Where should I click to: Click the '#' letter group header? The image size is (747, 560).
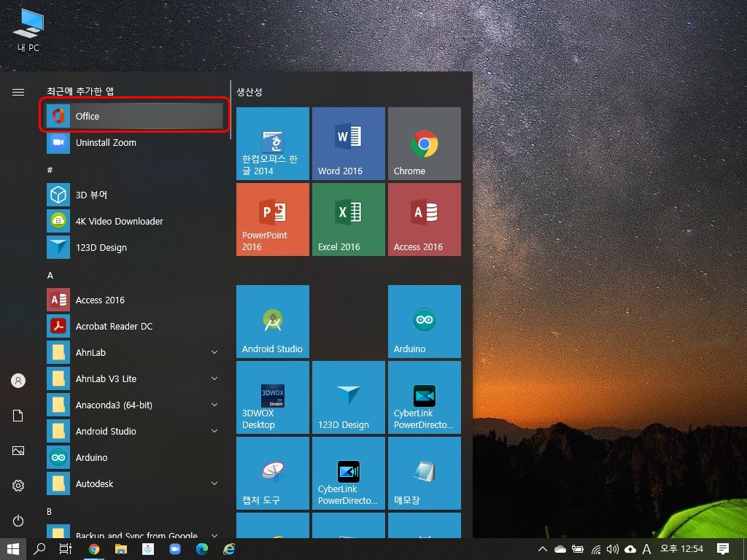click(50, 169)
